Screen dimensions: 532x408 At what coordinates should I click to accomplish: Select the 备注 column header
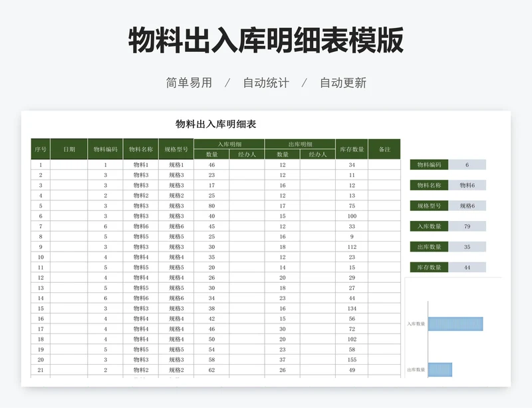tap(384, 149)
